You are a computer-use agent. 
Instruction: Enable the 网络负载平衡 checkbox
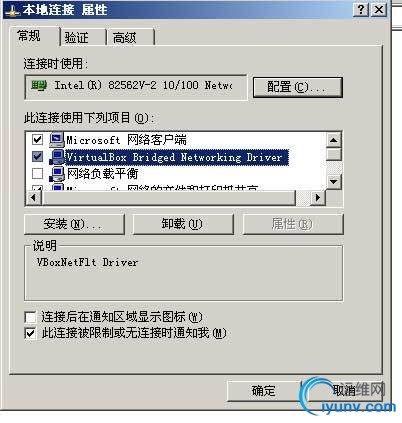[x=37, y=173]
